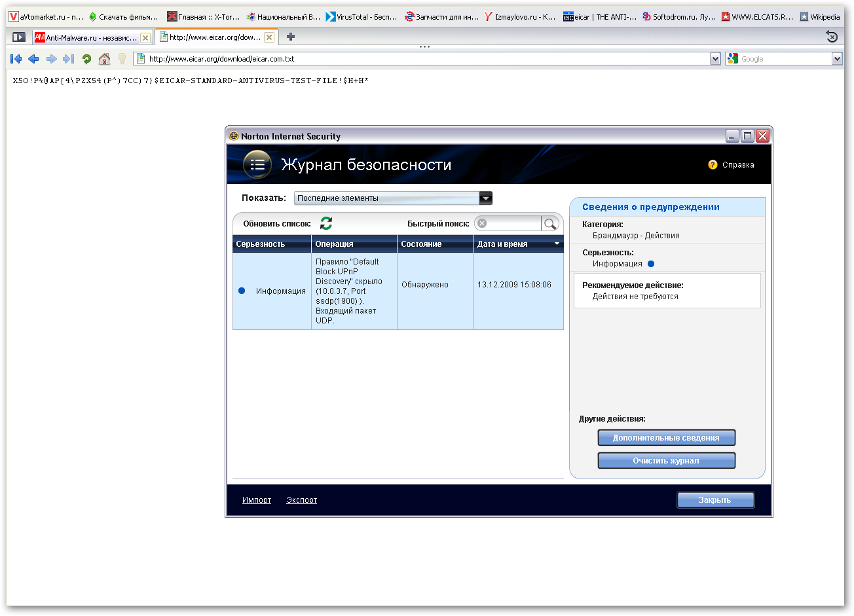The image size is (854, 616).
Task: Open the WWW.ELCATS.R... bookmark
Action: tap(757, 17)
